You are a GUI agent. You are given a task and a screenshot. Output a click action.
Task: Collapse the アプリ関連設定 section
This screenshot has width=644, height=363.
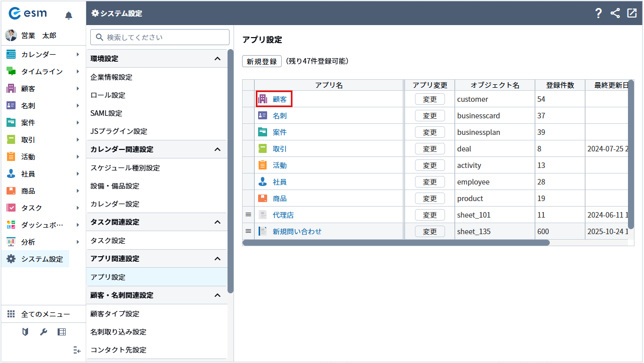217,259
